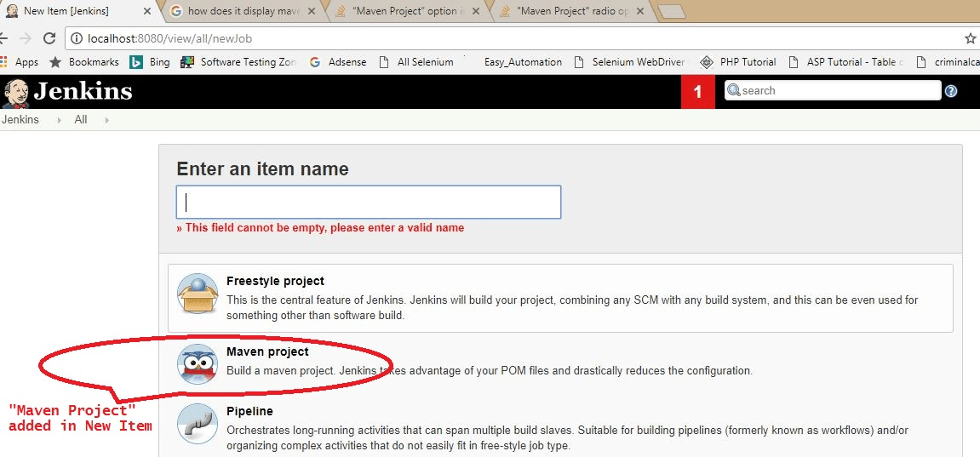View site info icon in address bar

point(77,38)
